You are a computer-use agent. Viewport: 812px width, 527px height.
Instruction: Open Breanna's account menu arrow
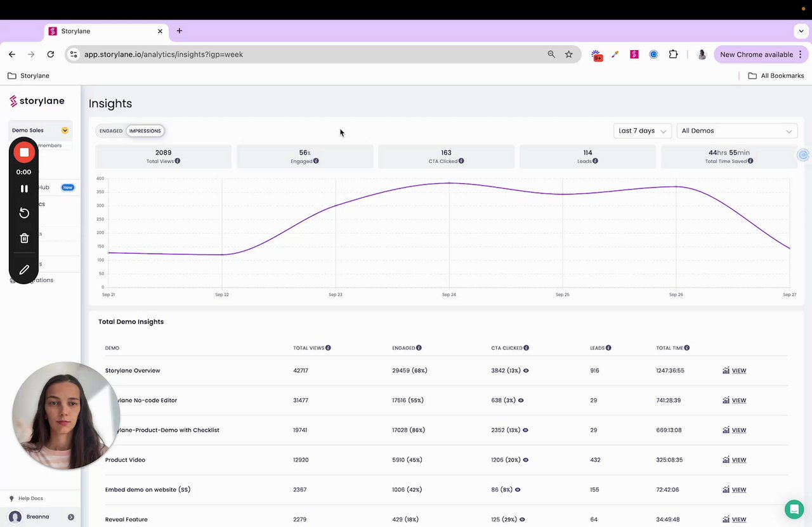click(71, 517)
